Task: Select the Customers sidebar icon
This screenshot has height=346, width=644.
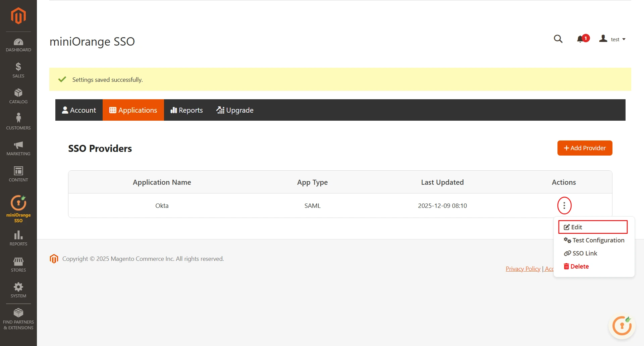Action: (18, 121)
